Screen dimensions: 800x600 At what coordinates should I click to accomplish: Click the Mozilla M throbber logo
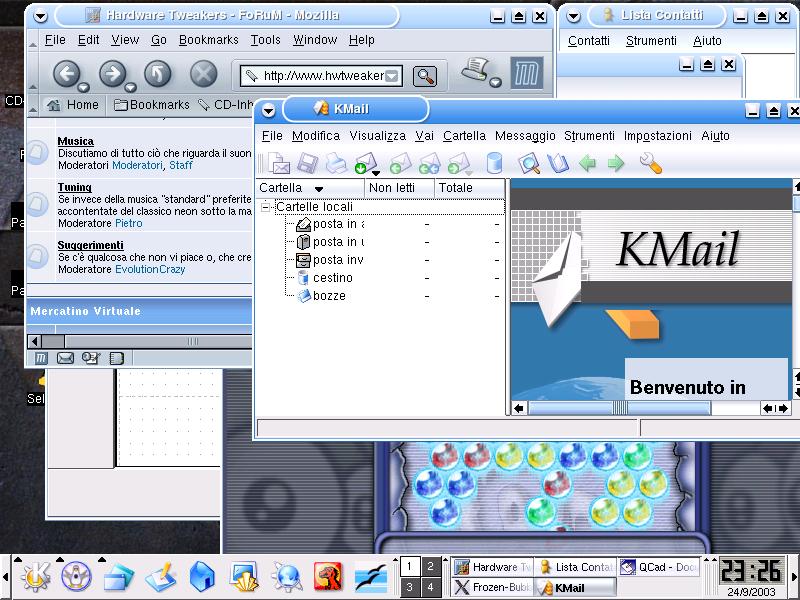pos(527,73)
